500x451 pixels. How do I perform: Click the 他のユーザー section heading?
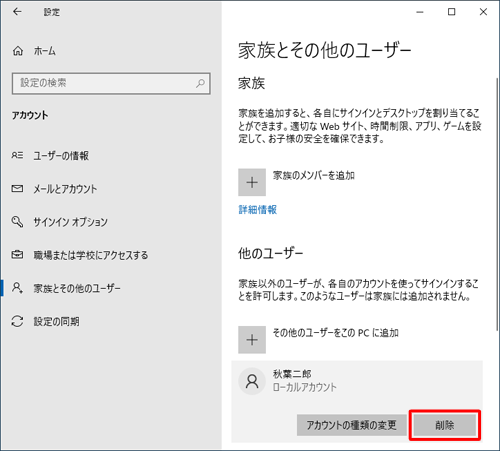(x=270, y=253)
